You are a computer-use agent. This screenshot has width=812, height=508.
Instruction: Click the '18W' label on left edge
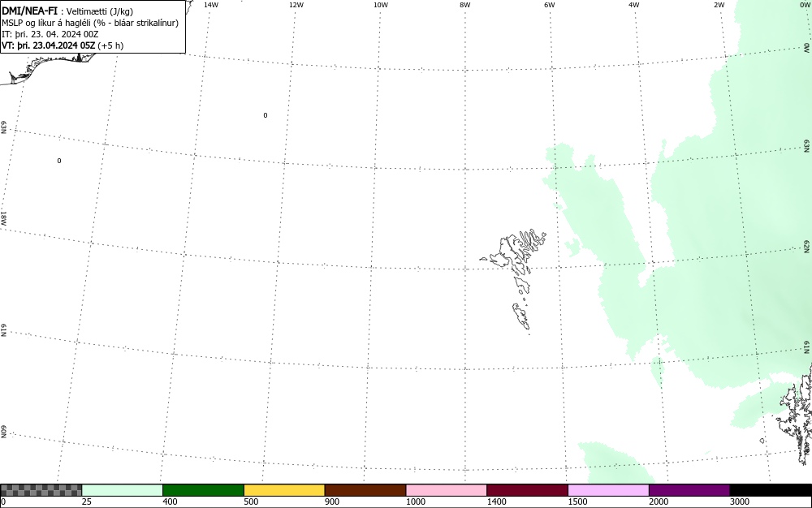point(3,217)
